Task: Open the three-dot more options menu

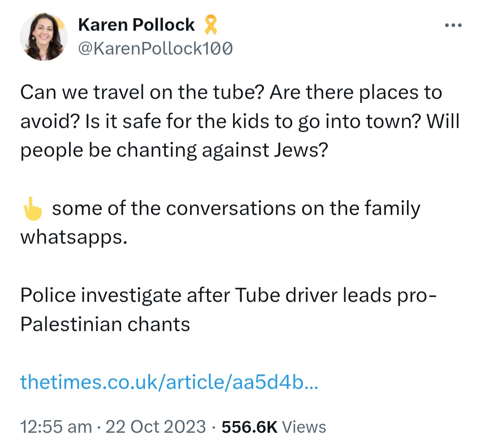Action: 453,25
